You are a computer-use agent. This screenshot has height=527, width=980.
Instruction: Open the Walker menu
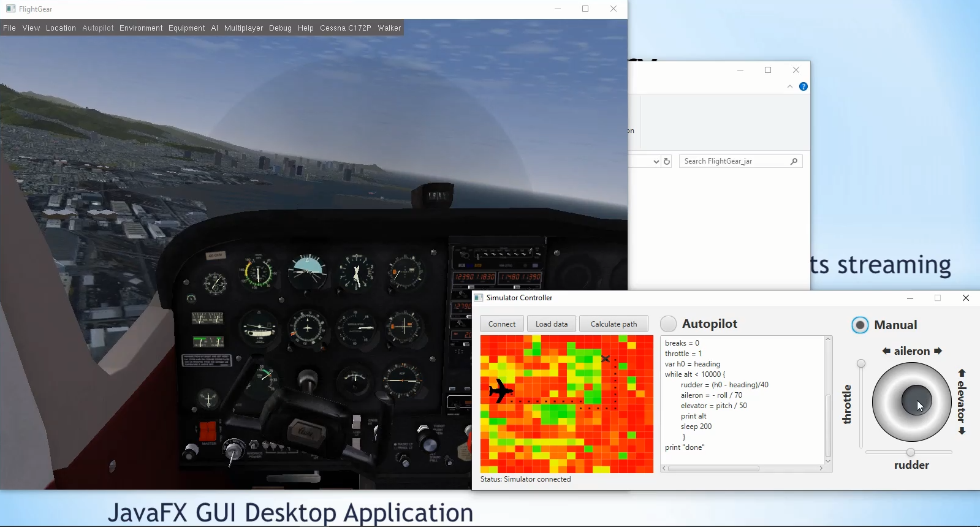[389, 28]
